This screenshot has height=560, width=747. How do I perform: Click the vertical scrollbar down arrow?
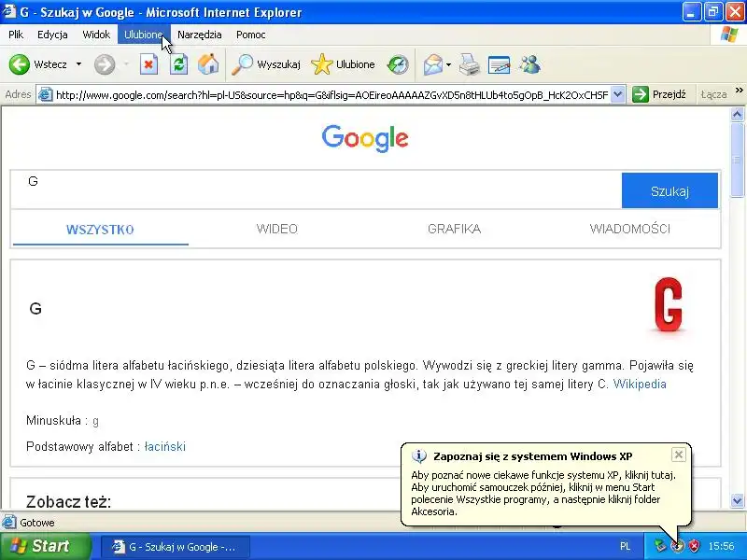[737, 500]
